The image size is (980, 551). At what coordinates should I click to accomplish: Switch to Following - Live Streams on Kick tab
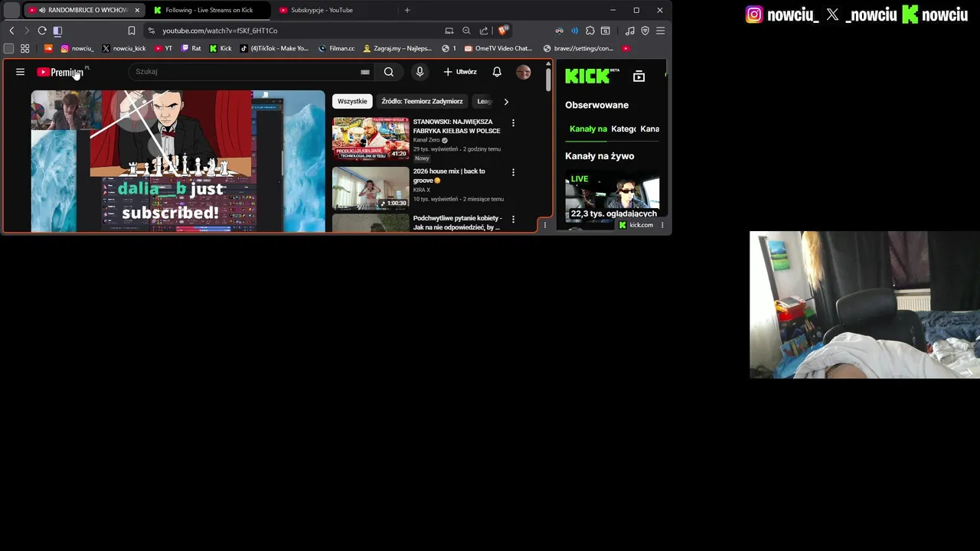tap(209, 10)
